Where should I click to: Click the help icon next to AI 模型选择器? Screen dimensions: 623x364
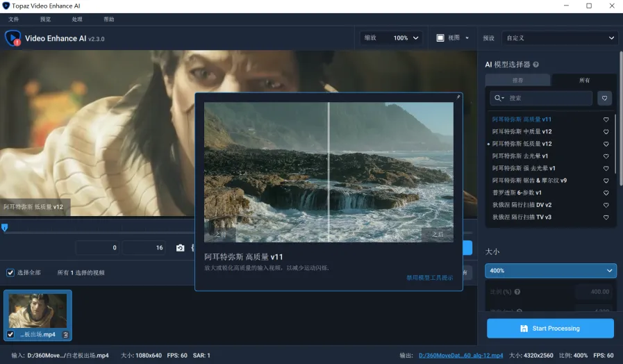(535, 65)
